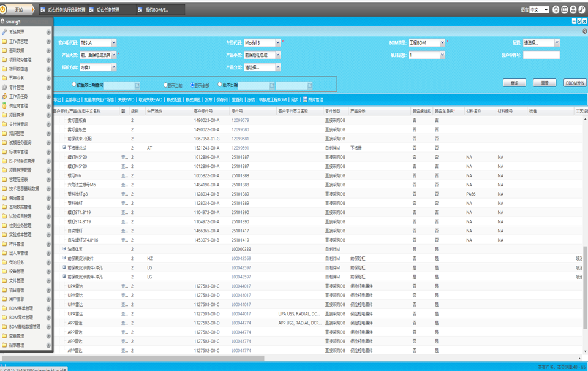Open 零件管理 gear item in sidebar
This screenshot has width=588, height=371.
17,88
